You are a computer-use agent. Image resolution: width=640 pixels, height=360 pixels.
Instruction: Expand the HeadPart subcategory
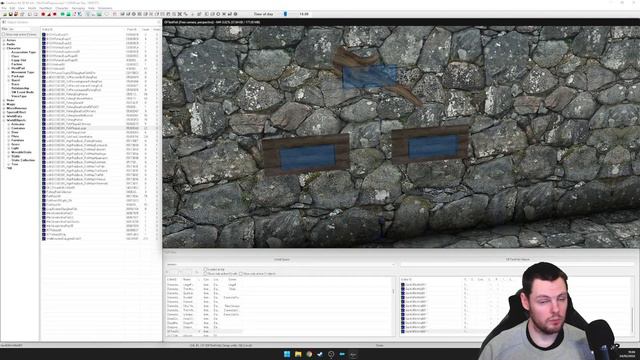pos(9,68)
